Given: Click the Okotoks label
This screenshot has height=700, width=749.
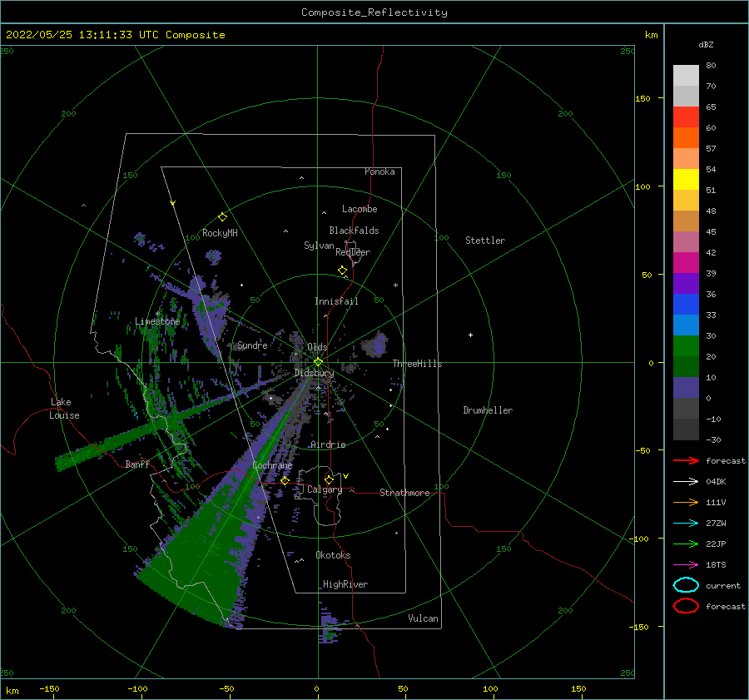Looking at the screenshot, I should click(333, 555).
